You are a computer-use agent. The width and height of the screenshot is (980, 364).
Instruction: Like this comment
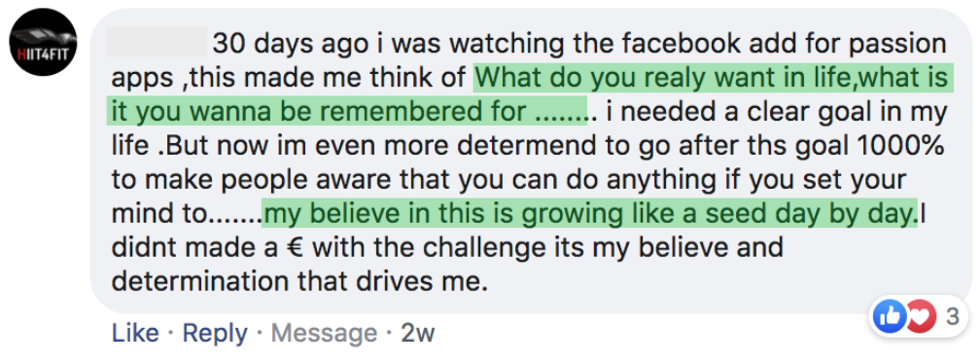tap(135, 334)
